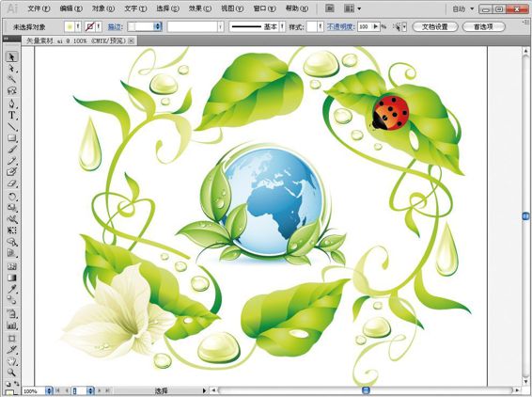The height and width of the screenshot is (397, 532).
Task: Open the 效果(C) menu
Action: click(x=200, y=8)
